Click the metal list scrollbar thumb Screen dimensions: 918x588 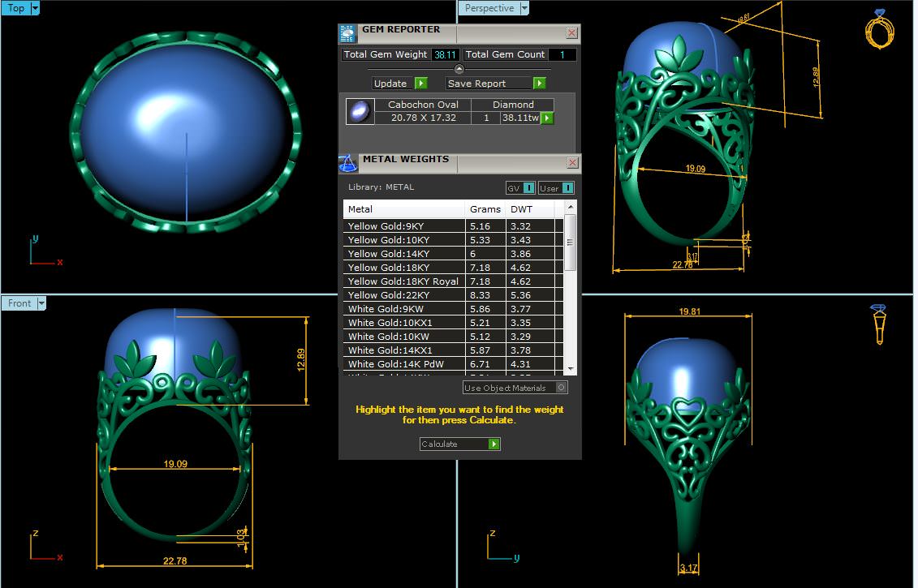571,242
